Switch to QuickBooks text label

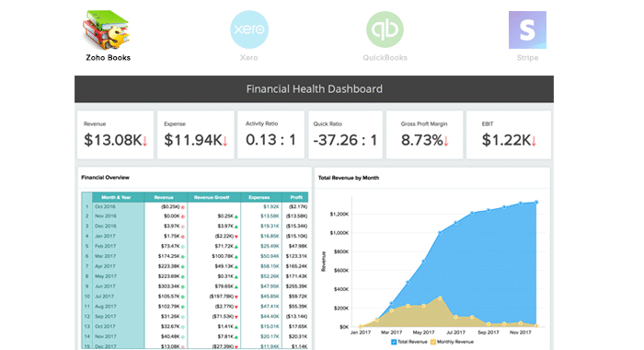tap(385, 58)
